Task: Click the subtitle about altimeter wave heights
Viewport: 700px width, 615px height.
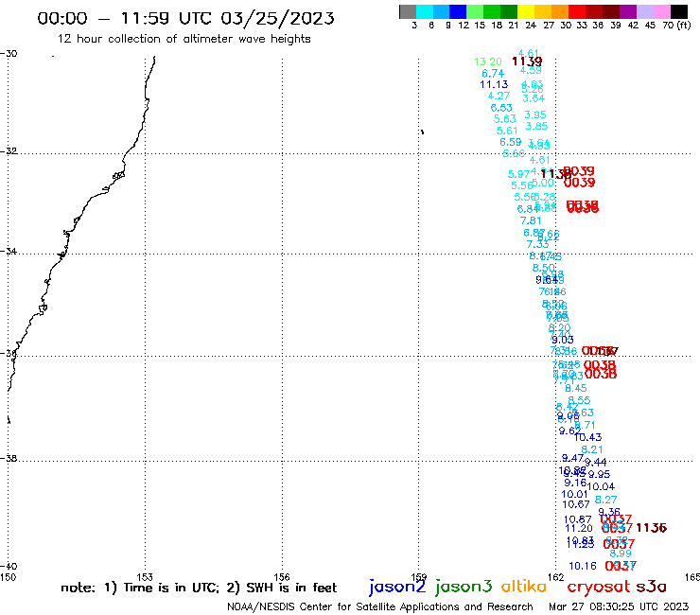Action: pos(184,39)
